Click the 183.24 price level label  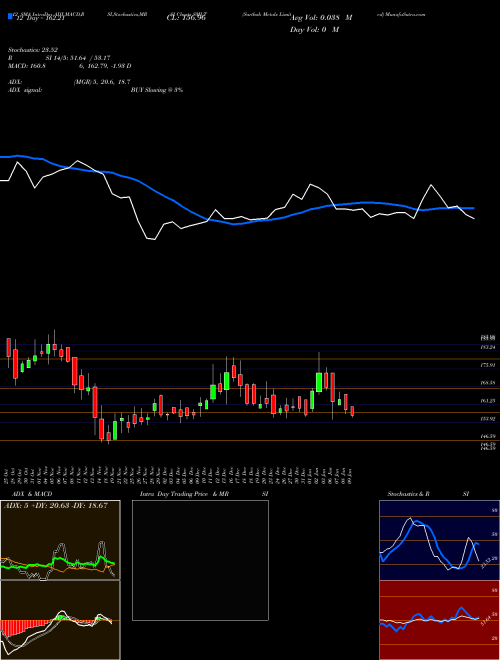489,347
